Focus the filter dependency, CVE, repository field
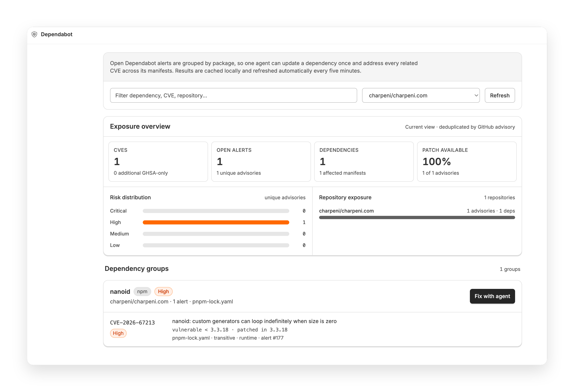This screenshot has height=392, width=574. (233, 95)
